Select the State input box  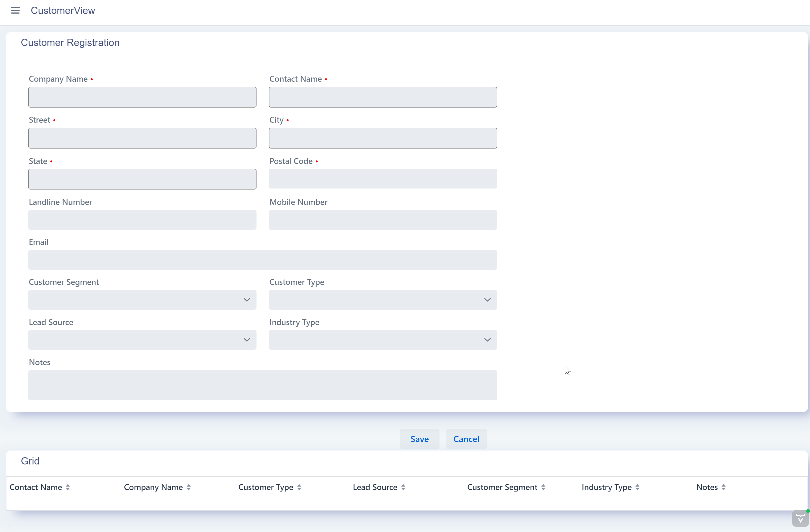[x=142, y=179]
